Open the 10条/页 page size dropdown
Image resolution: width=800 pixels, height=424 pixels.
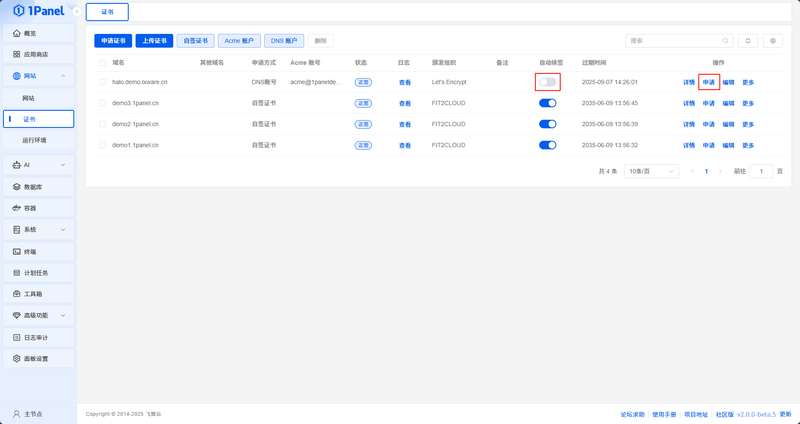pos(651,171)
